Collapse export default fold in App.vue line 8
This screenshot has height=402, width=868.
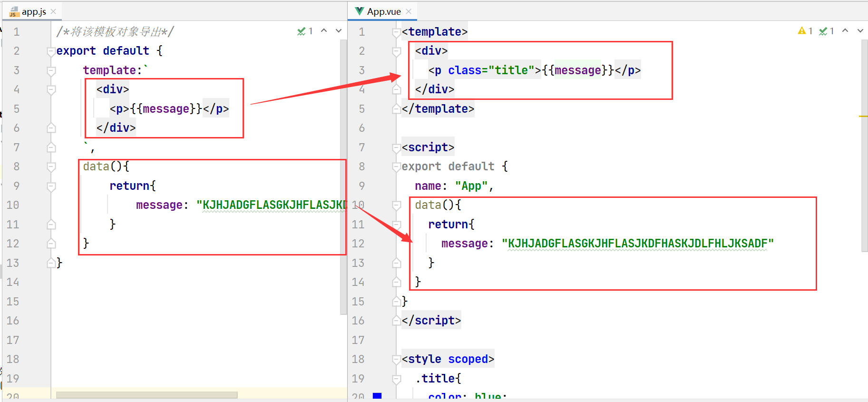(397, 167)
